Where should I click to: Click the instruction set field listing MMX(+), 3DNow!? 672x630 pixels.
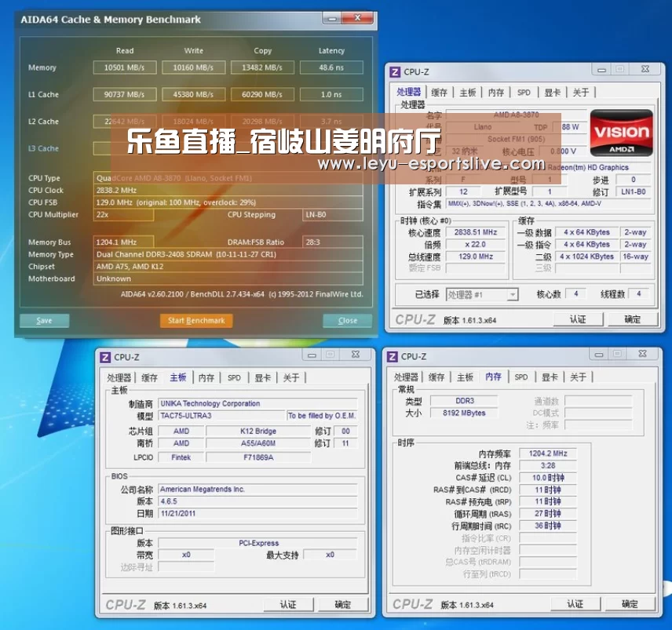[549, 204]
